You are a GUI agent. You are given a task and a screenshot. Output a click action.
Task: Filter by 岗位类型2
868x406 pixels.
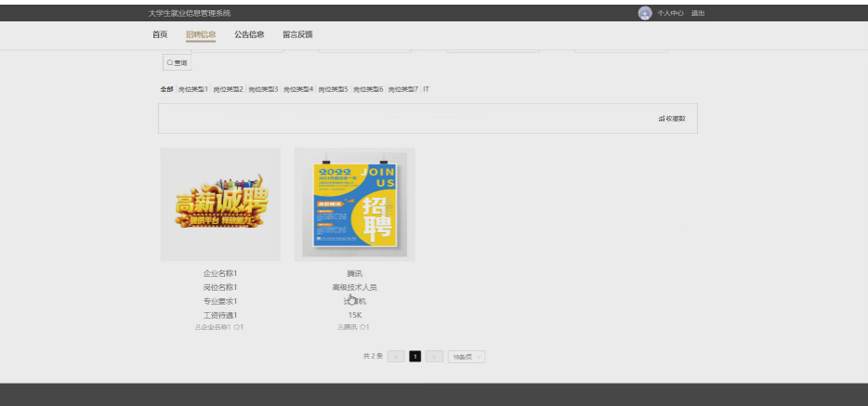coord(228,89)
